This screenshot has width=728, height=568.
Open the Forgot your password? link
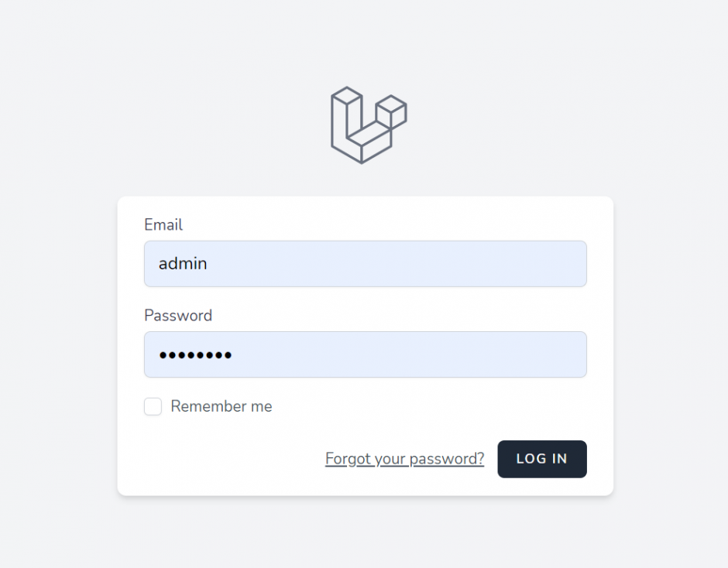click(x=404, y=459)
